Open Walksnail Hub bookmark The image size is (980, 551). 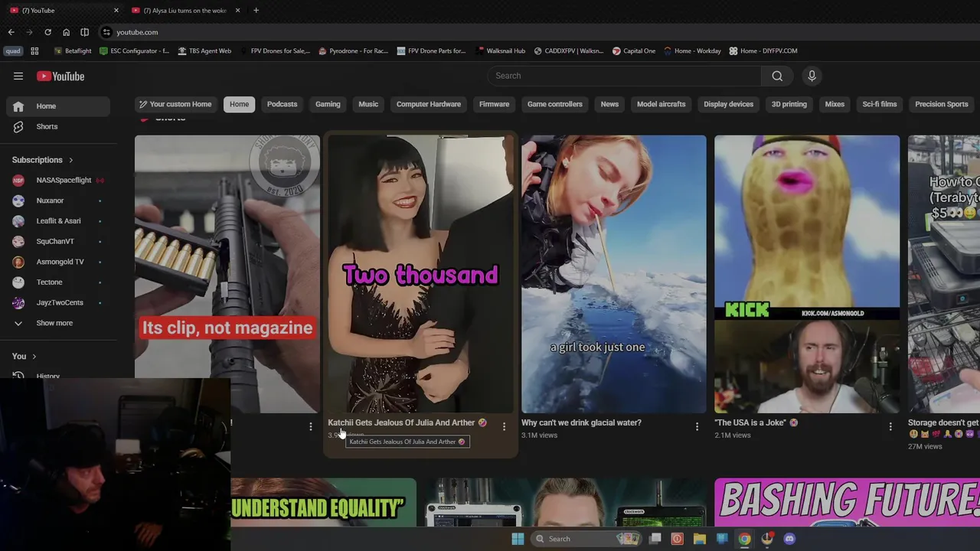[501, 51]
